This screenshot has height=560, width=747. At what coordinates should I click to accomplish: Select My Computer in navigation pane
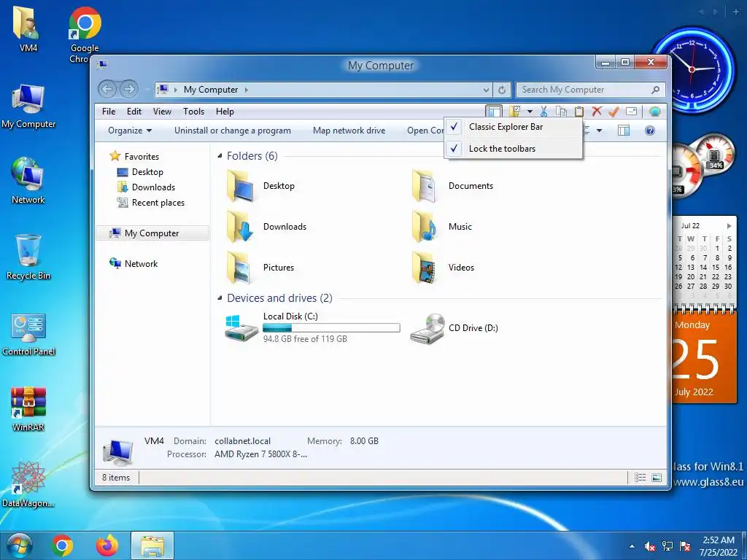coord(152,233)
